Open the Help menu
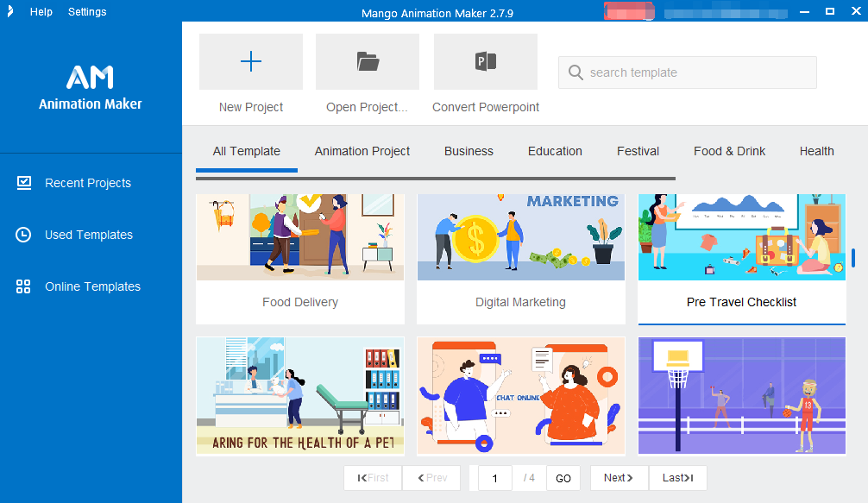The image size is (868, 503). (41, 11)
